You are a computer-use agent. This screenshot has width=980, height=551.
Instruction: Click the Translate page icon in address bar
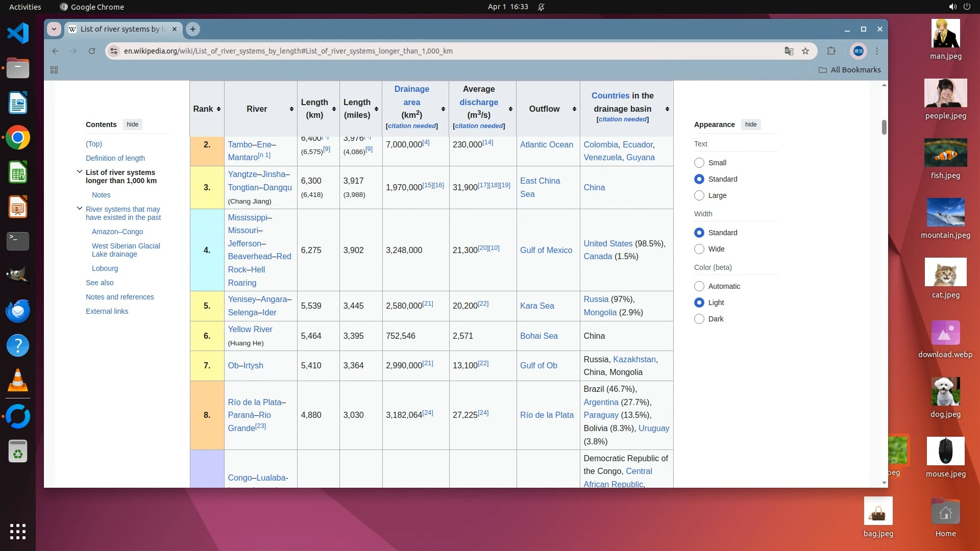click(x=789, y=51)
